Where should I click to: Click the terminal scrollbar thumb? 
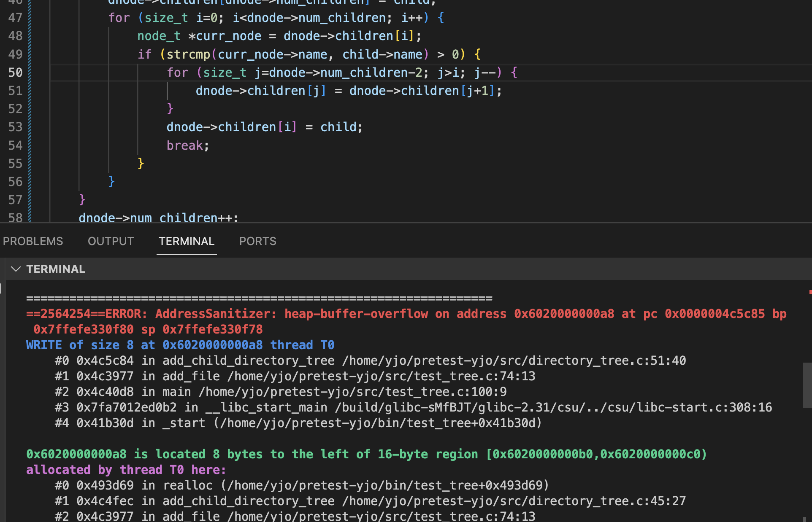tap(807, 385)
